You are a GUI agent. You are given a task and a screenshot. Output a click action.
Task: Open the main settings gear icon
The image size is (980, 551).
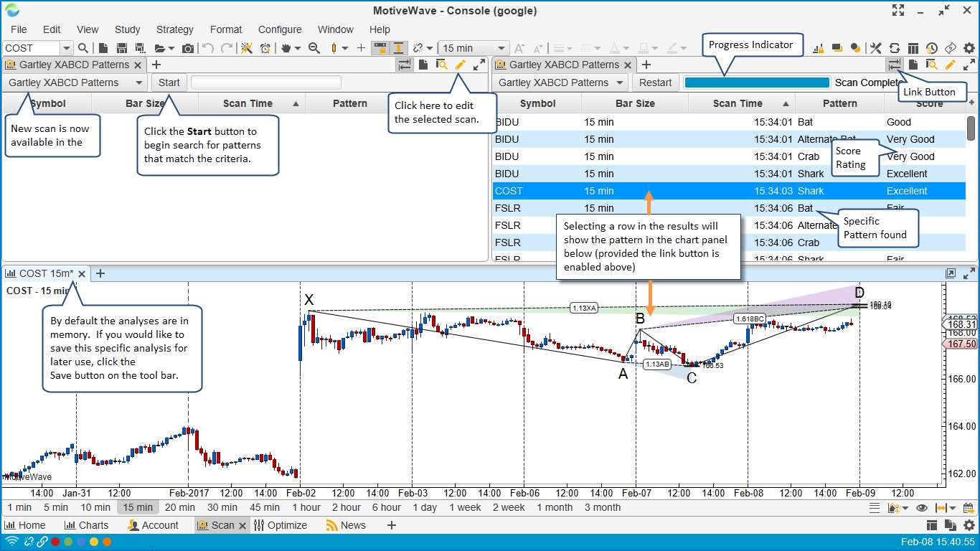click(969, 48)
